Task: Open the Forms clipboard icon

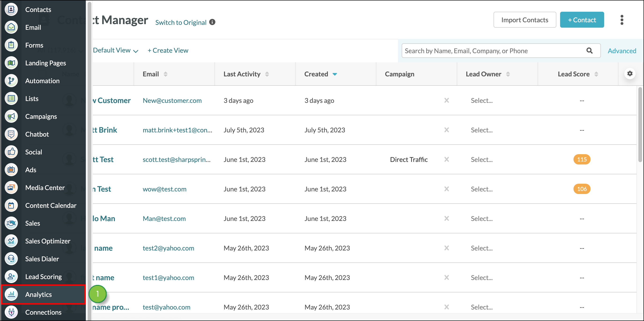Action: click(11, 45)
